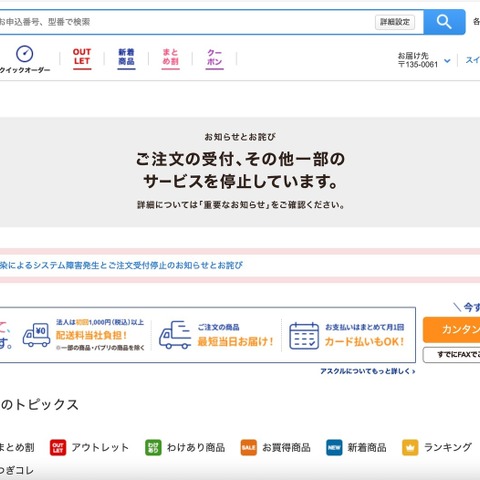Expand the お届け先 postal code dropdown

[x=447, y=61]
